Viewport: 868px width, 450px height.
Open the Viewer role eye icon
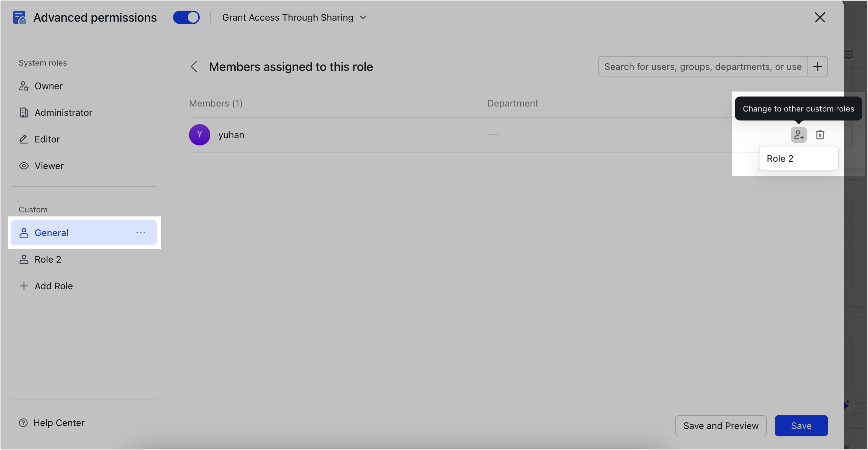pos(23,165)
